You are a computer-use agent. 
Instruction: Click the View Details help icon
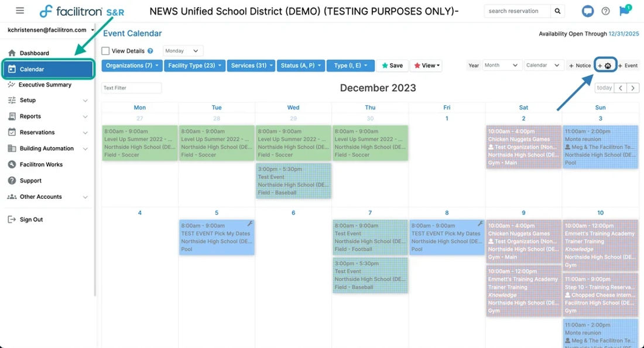(x=150, y=51)
